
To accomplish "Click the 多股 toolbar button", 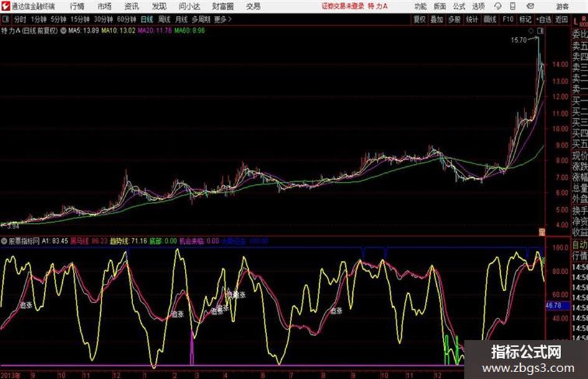I will (454, 19).
